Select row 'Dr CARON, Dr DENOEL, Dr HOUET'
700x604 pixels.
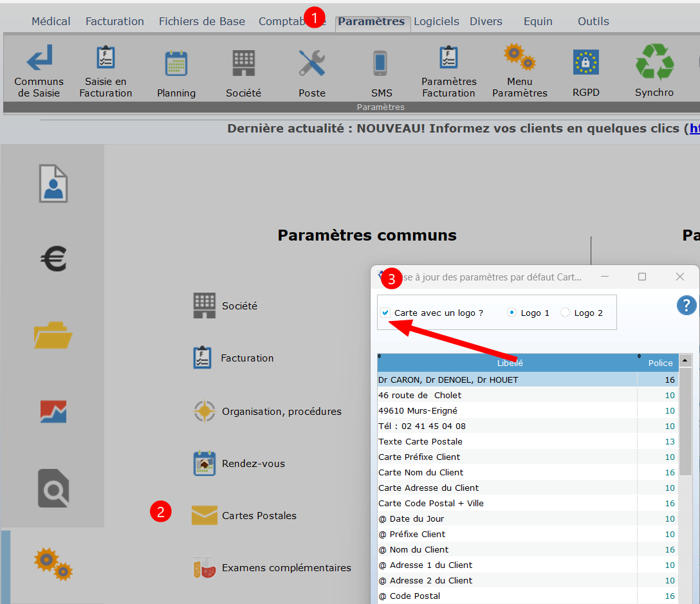[528, 380]
